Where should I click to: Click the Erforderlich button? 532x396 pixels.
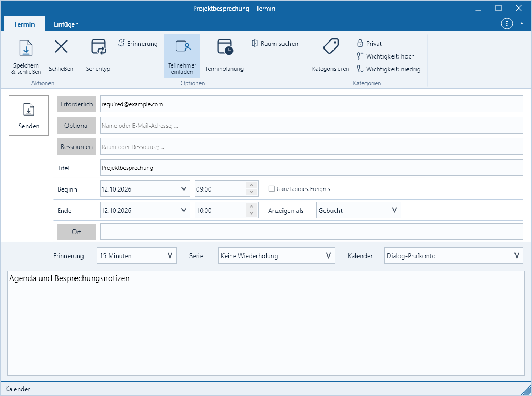click(x=76, y=104)
